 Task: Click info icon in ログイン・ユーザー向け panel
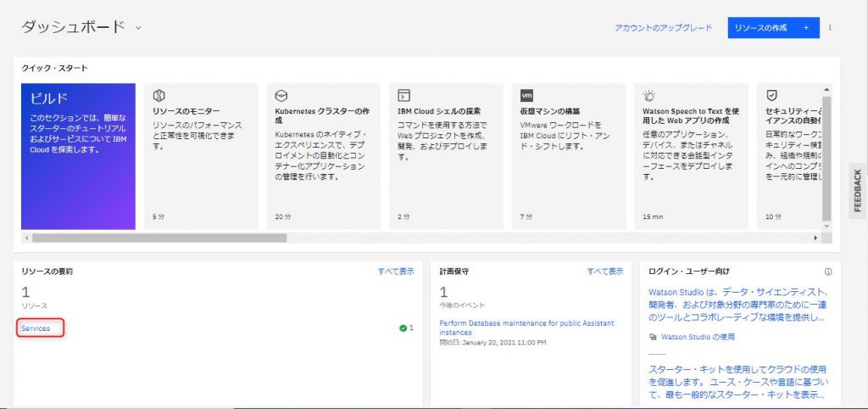[x=828, y=272]
